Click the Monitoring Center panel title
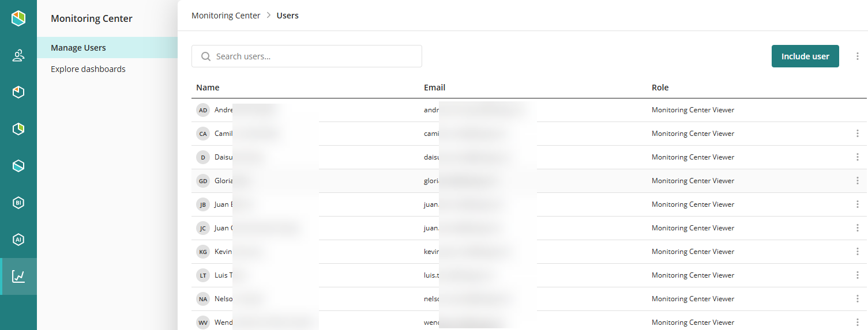This screenshot has width=868, height=330. (92, 18)
